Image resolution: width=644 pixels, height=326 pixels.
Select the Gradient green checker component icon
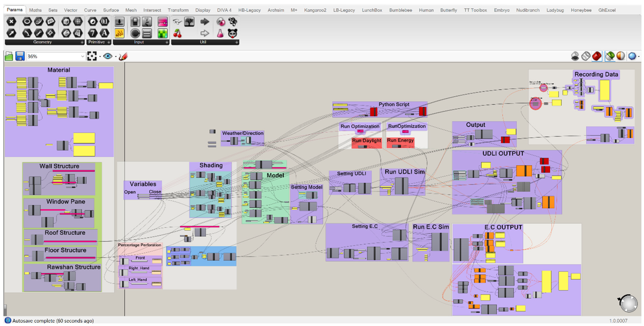click(x=163, y=33)
